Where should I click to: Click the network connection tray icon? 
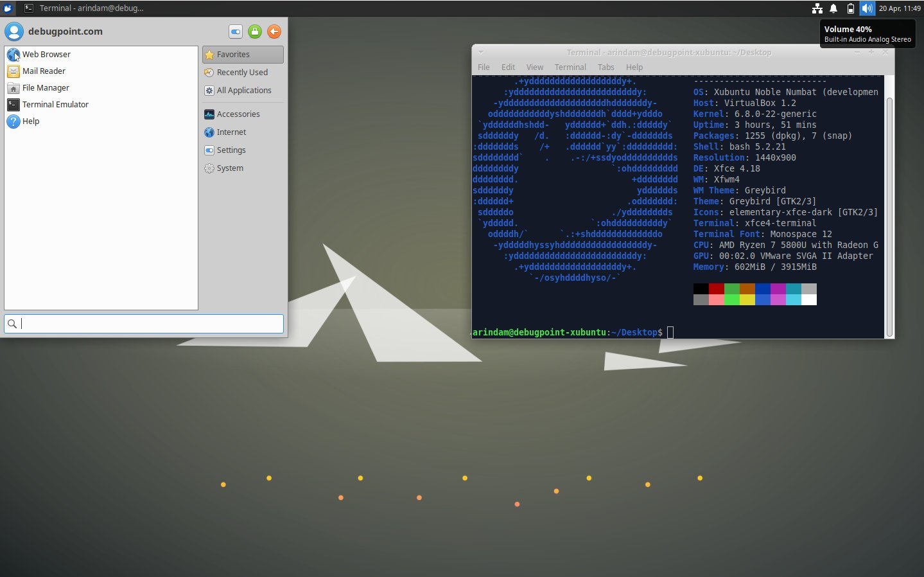(817, 8)
